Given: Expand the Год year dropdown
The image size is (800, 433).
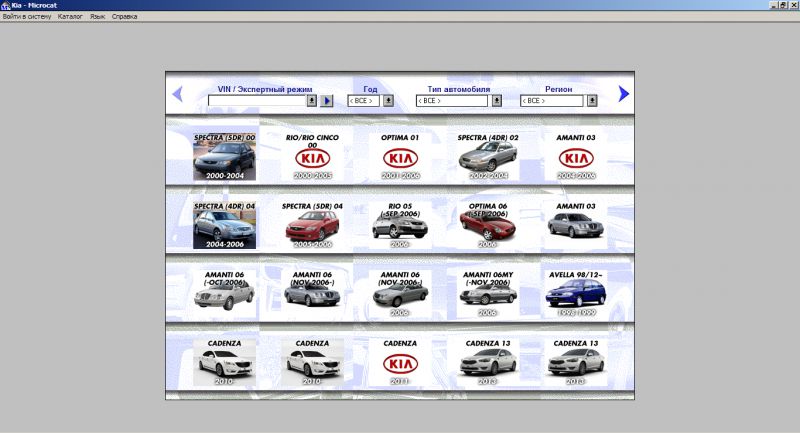Looking at the screenshot, I should click(388, 100).
